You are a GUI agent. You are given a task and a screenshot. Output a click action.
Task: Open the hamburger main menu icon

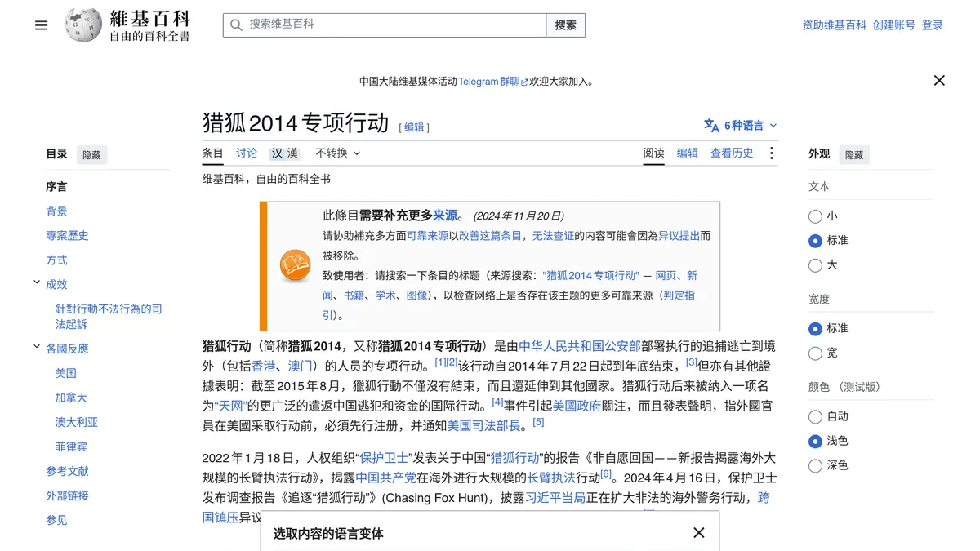pyautogui.click(x=42, y=25)
